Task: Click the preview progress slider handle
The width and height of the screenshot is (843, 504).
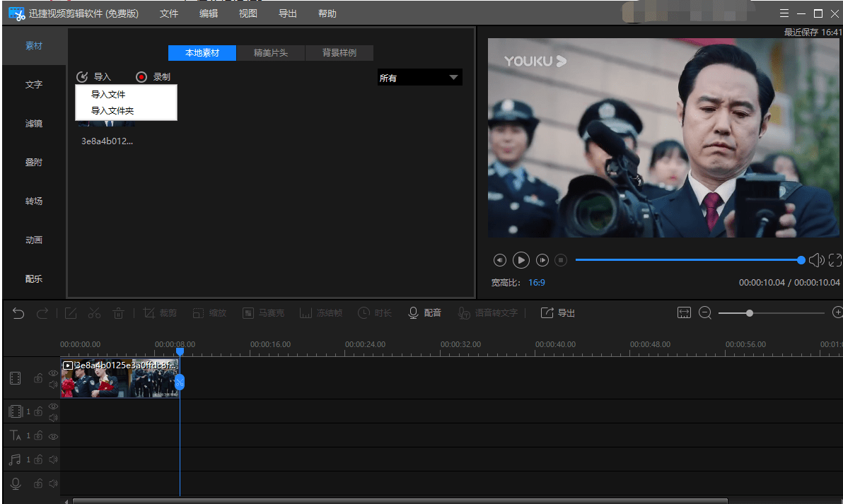Action: 801,260
